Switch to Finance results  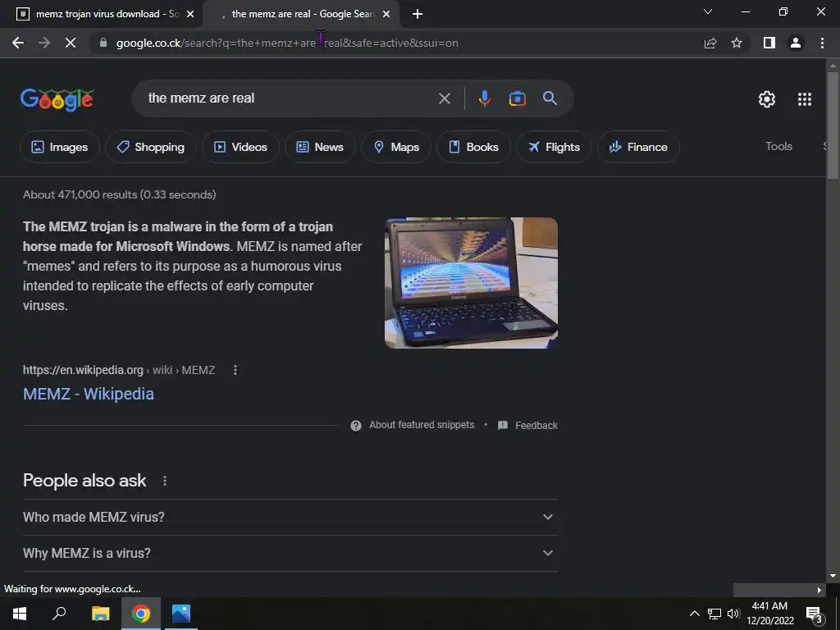coord(638,147)
